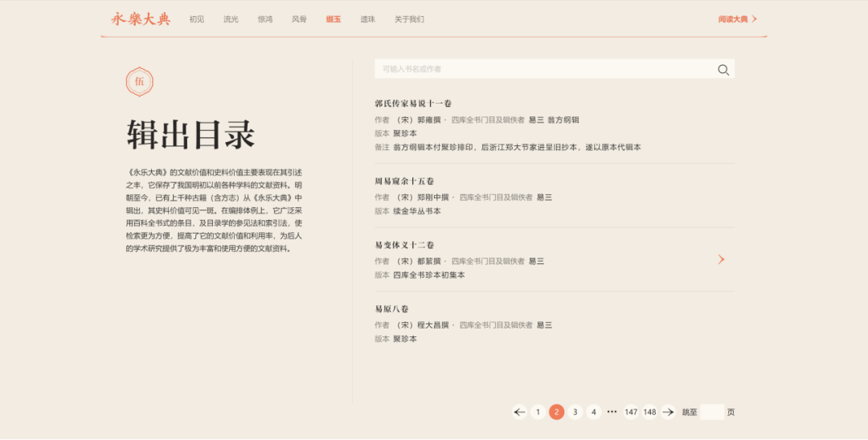Click the pagination ellipsis dots

[612, 412]
